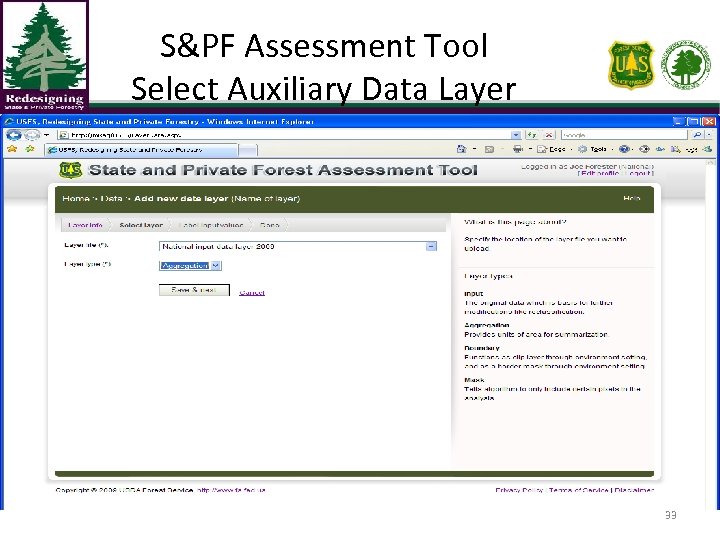Click the Help icon after Tools menu
The height and width of the screenshot is (540, 720).
pyautogui.click(x=624, y=149)
